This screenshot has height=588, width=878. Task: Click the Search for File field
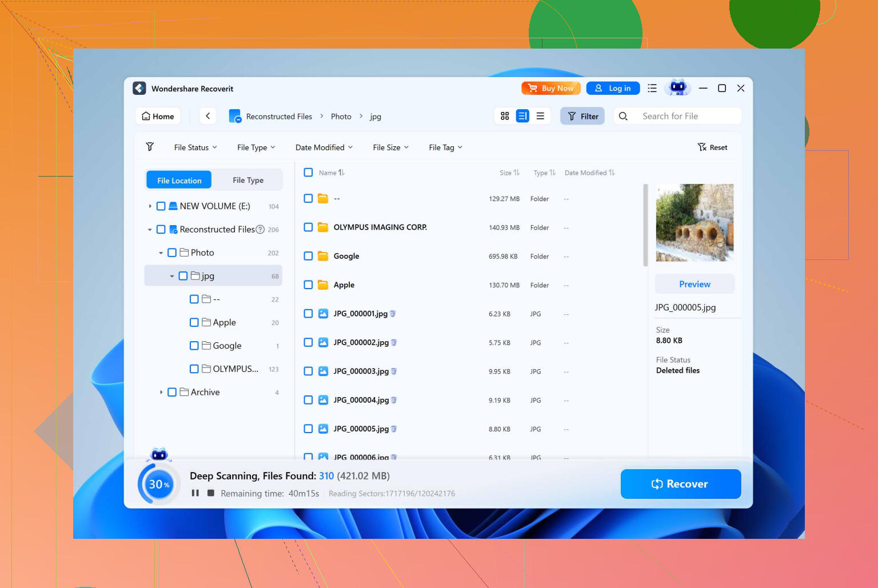coord(688,116)
